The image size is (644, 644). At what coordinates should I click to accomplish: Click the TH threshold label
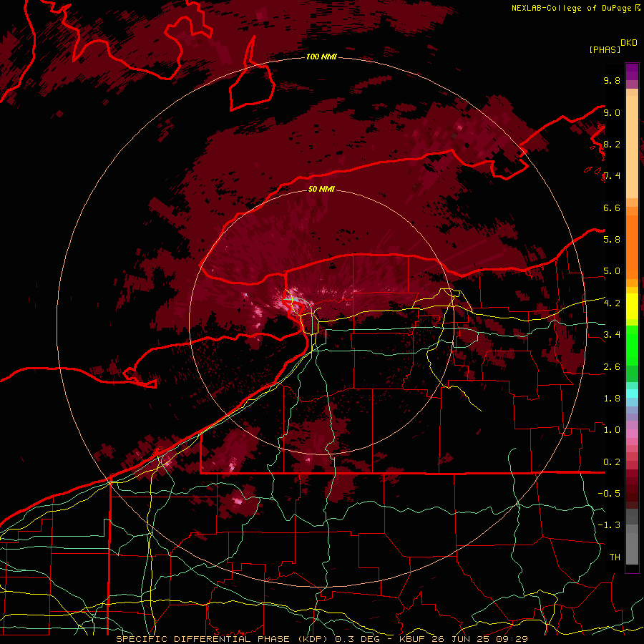click(x=615, y=557)
